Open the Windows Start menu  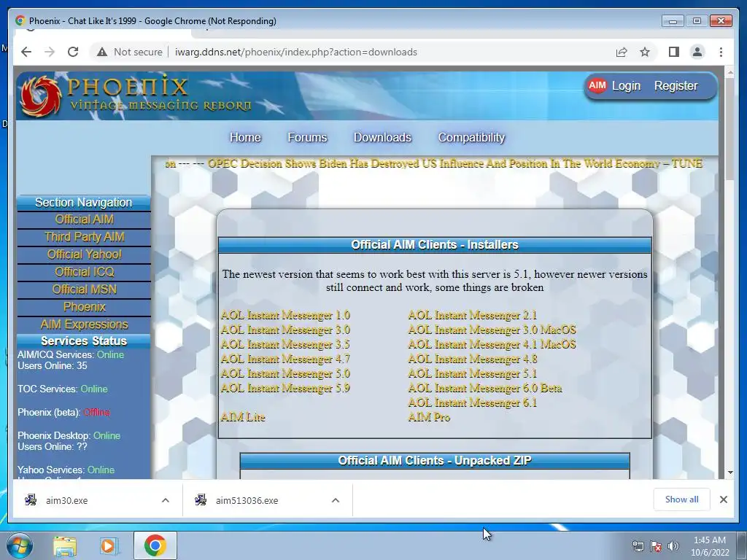pos(20,545)
